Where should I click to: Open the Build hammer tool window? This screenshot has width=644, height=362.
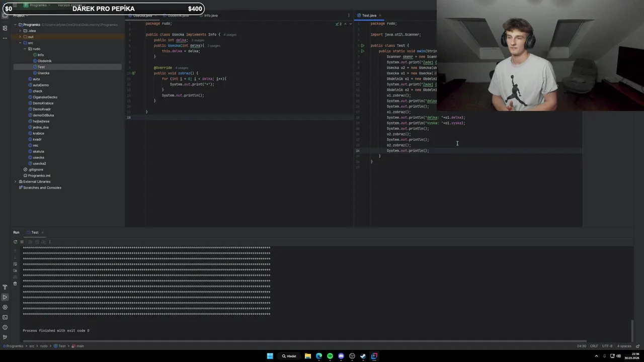pos(5,287)
